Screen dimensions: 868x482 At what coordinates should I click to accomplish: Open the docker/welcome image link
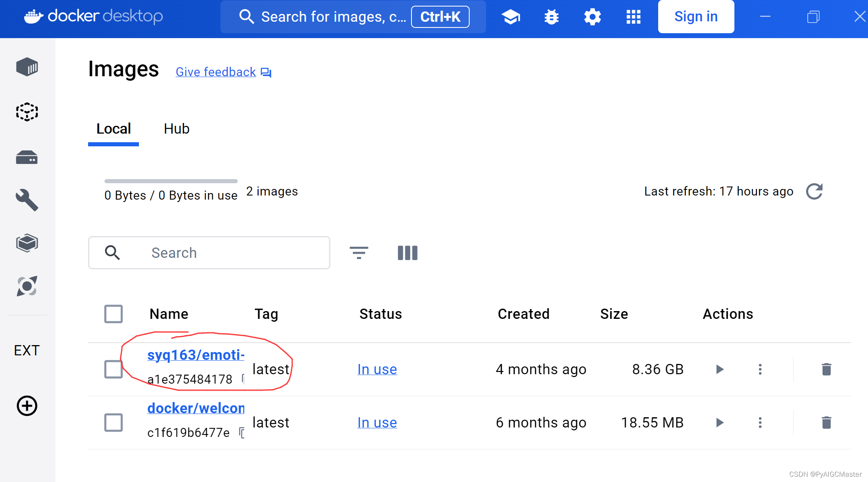click(196, 408)
